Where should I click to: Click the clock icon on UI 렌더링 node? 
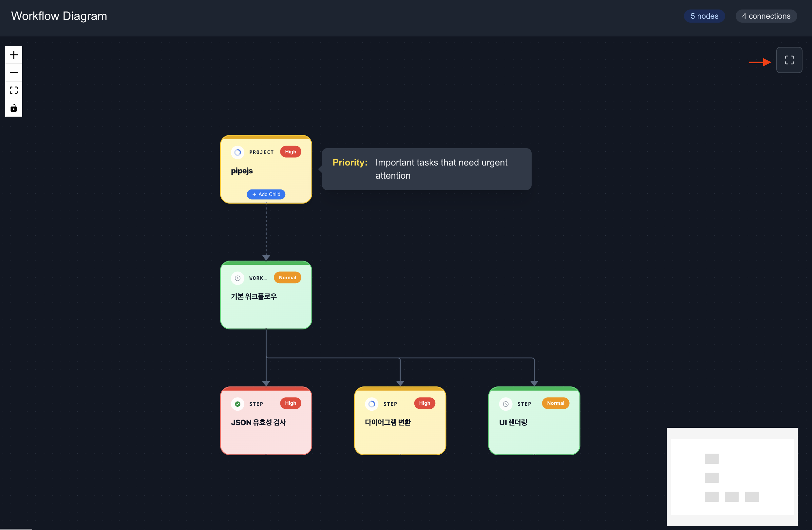[506, 404]
